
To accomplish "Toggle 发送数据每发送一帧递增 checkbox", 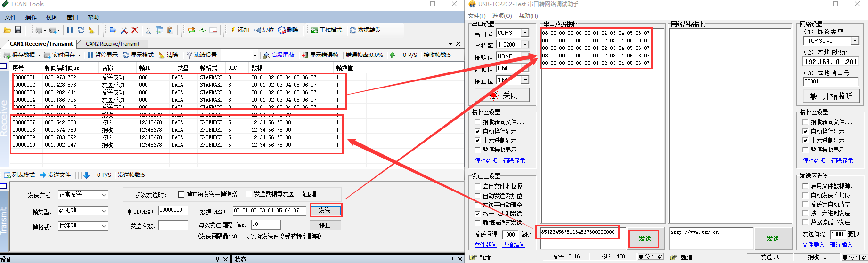I will [x=249, y=194].
